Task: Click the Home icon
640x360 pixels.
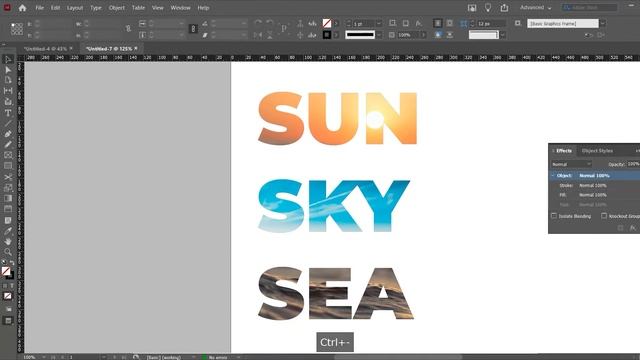Action: pyautogui.click(x=22, y=8)
